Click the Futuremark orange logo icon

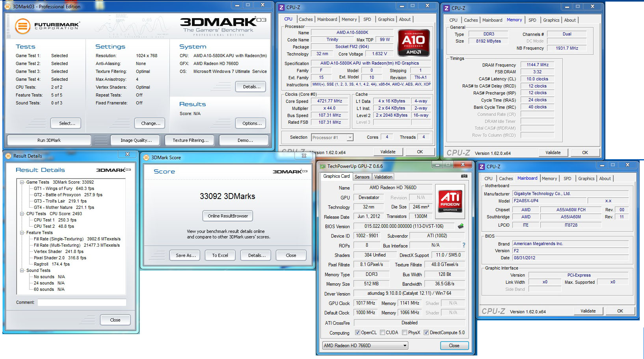pos(22,26)
